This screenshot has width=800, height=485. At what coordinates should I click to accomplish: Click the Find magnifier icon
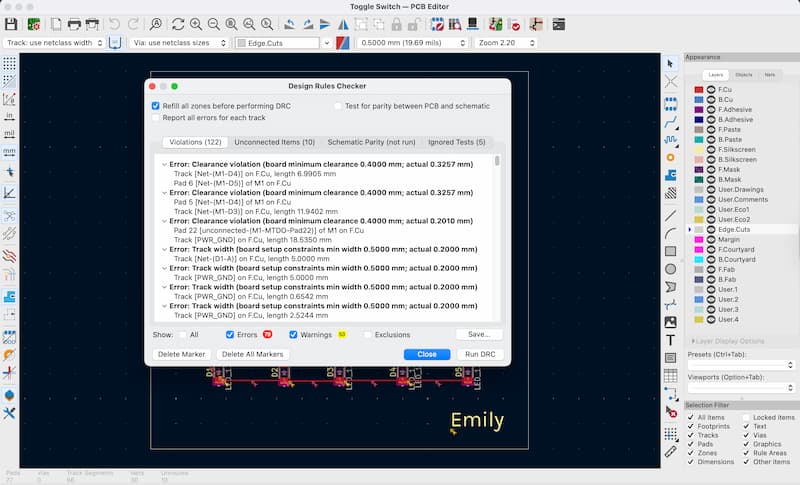click(156, 24)
